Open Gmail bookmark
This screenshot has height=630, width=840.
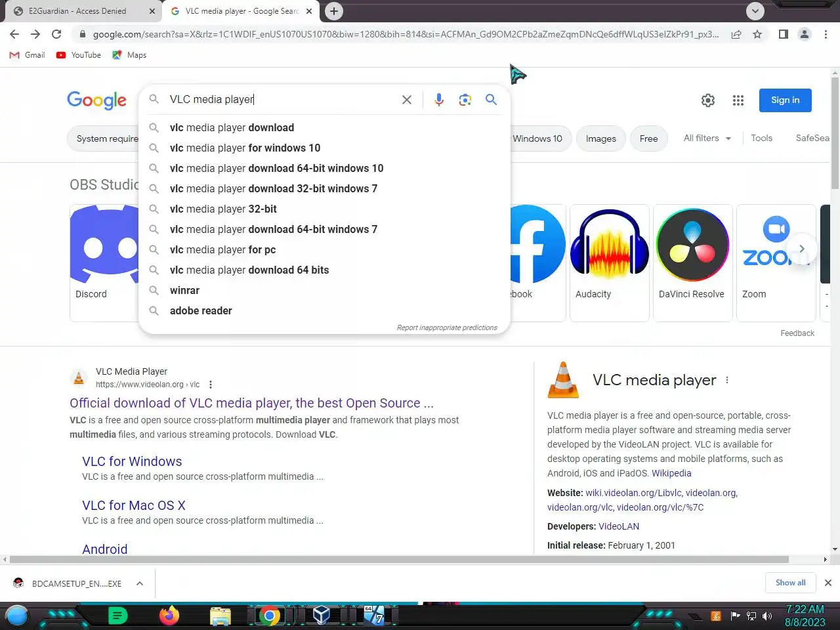point(27,55)
